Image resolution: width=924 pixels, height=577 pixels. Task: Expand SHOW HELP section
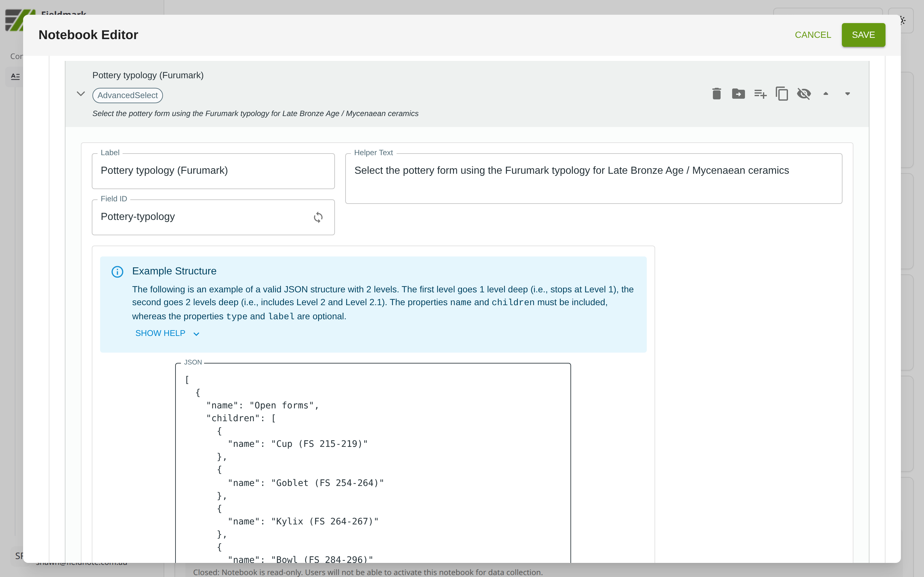coord(160,333)
